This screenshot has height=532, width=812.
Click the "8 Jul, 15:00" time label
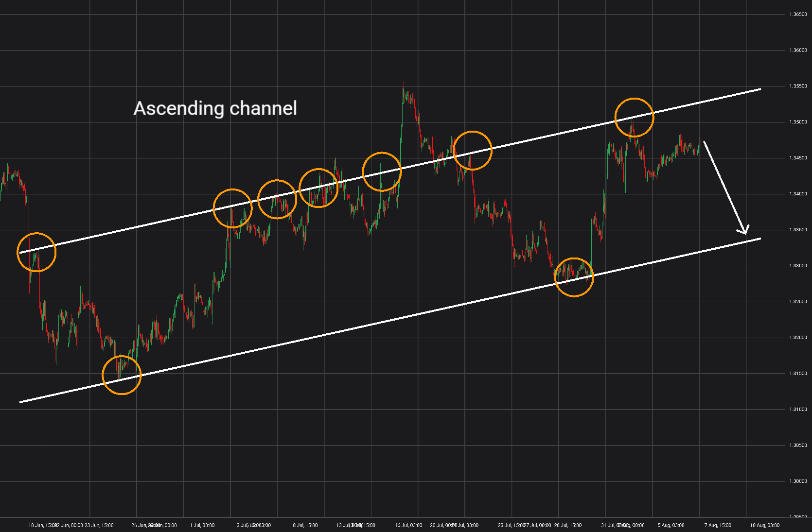click(305, 525)
